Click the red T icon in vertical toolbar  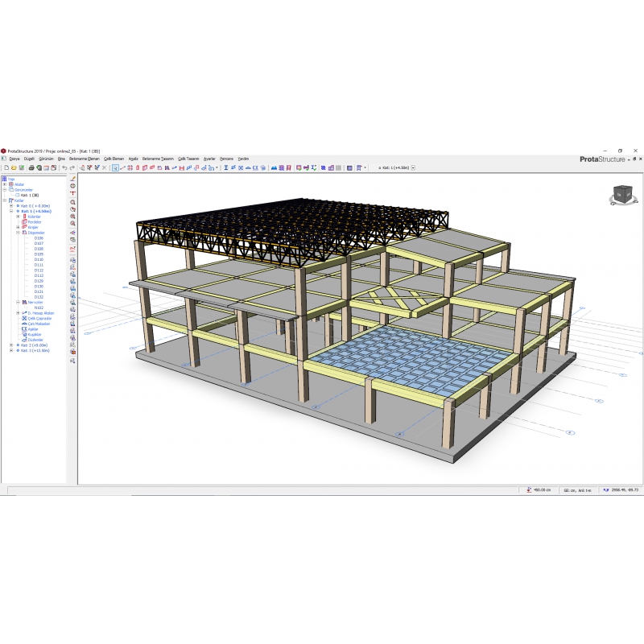click(73, 193)
